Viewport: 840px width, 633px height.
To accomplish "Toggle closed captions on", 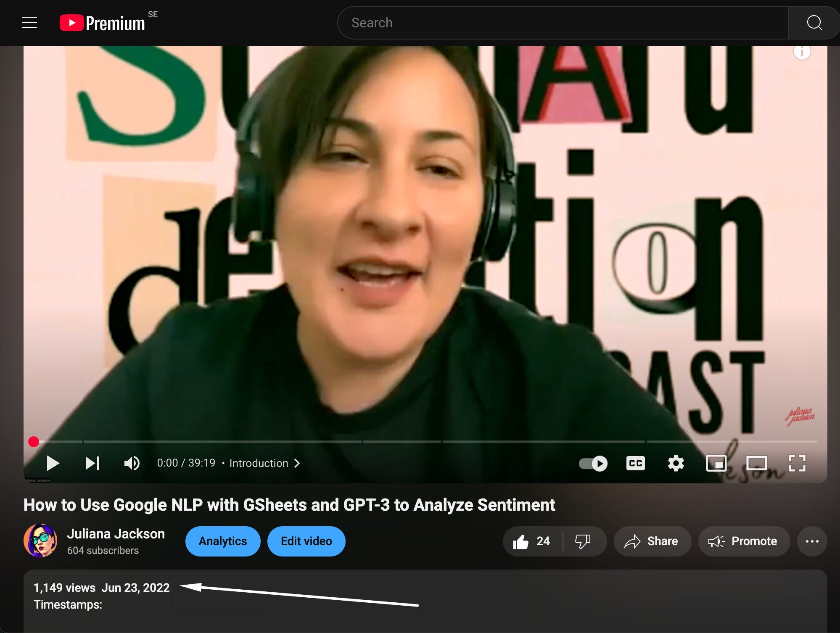I will pos(635,463).
